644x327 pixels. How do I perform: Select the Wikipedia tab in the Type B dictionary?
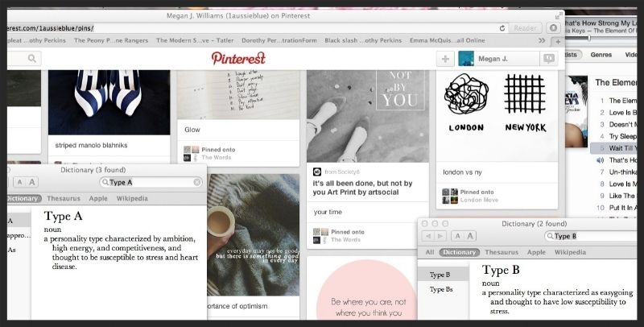[570, 252]
